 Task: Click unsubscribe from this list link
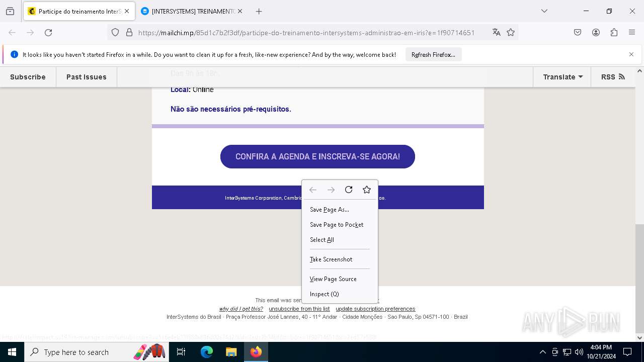pyautogui.click(x=299, y=309)
